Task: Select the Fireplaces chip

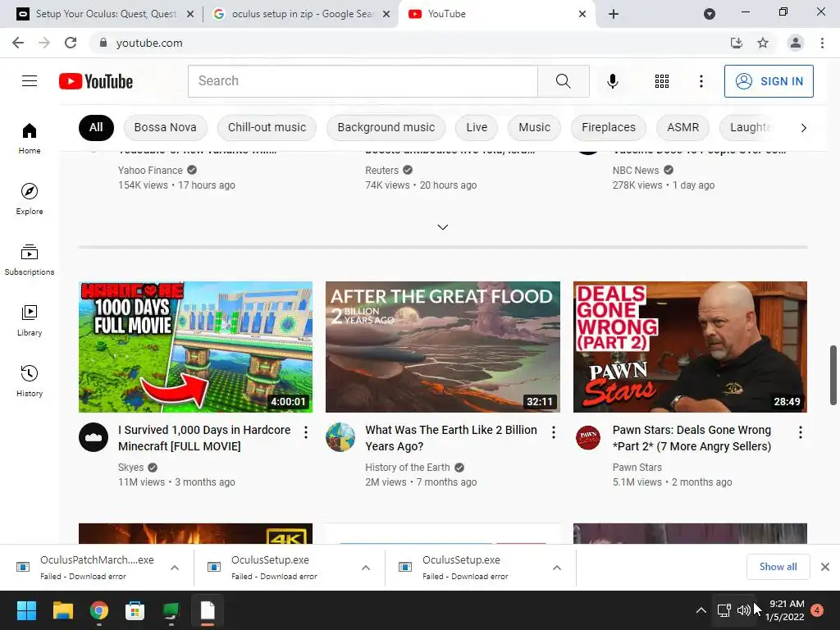Action: 609,127
